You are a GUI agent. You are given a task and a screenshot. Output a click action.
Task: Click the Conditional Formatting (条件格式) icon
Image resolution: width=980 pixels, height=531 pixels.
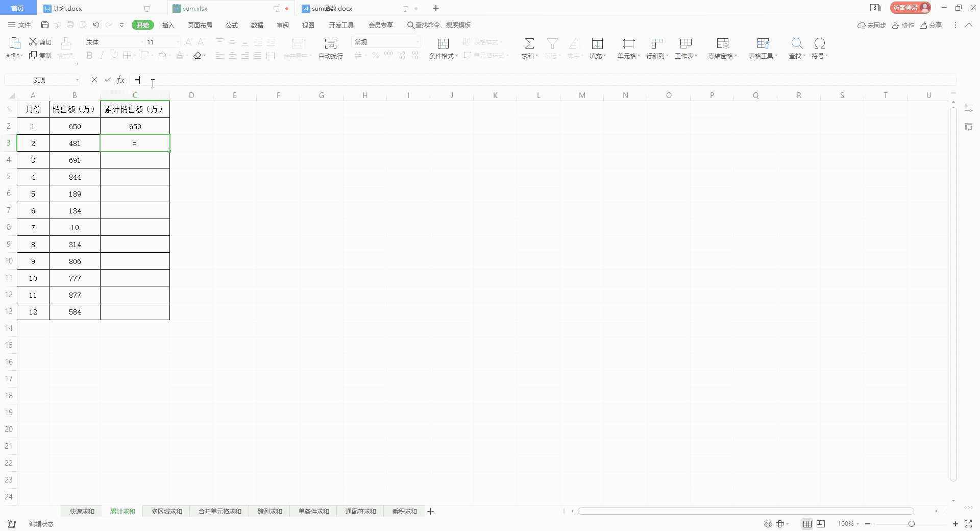tap(443, 44)
